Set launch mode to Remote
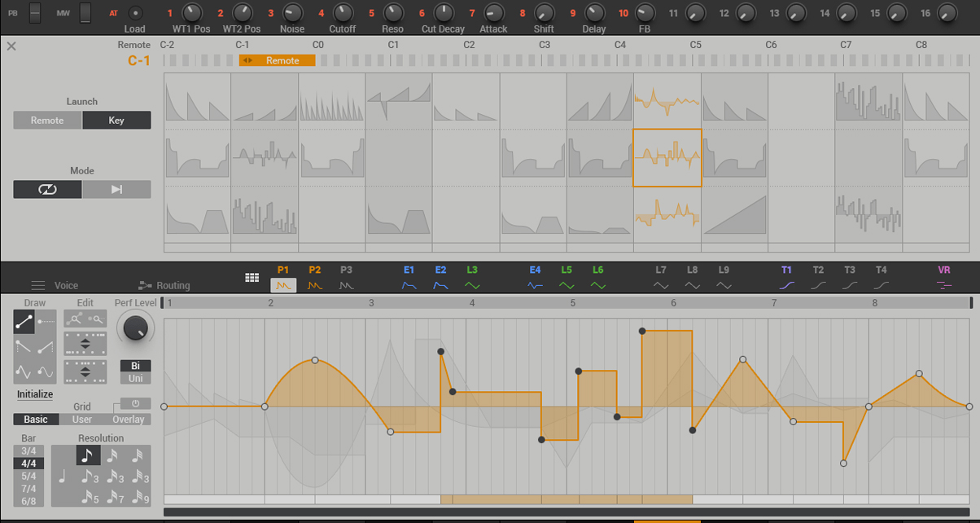This screenshot has height=523, width=980. (47, 121)
